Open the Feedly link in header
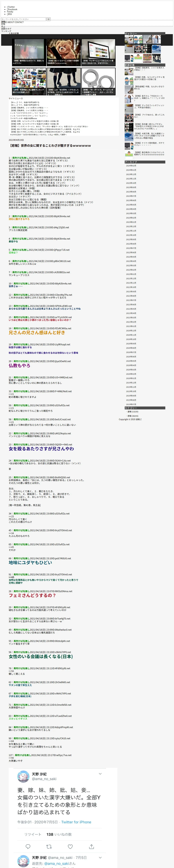This screenshot has height=868, width=174. [x=10, y=12]
